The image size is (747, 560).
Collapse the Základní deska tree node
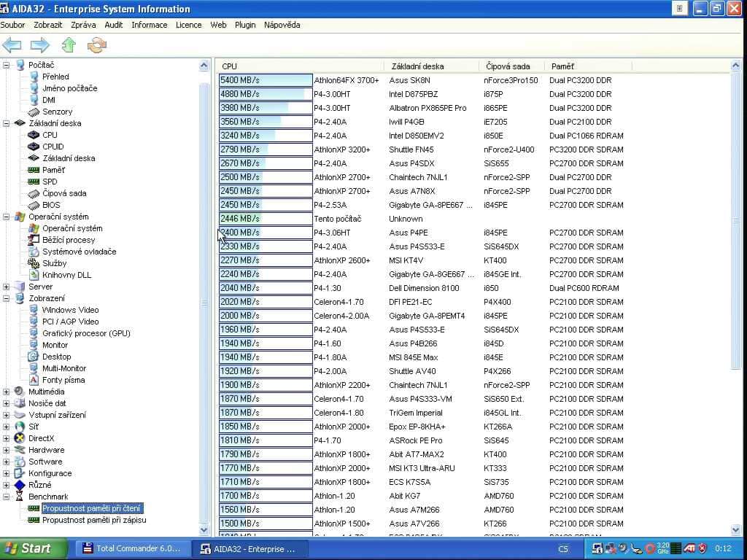click(6, 123)
